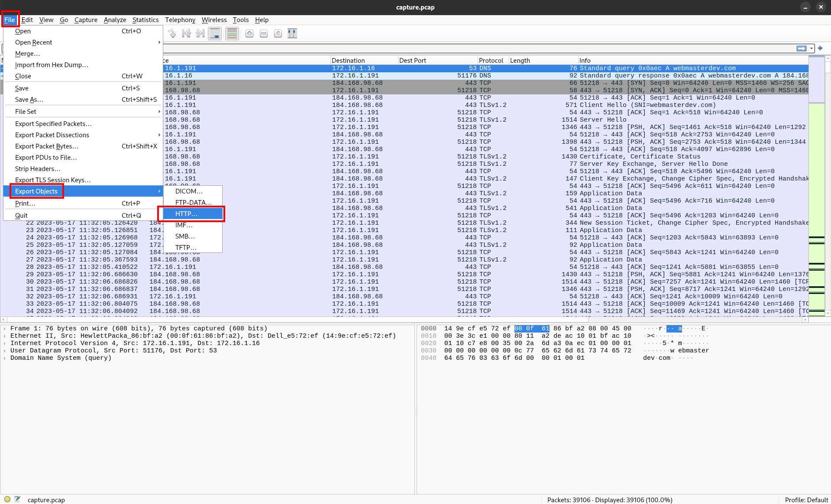This screenshot has width=831, height=504.
Task: Click the Profile: Default status label
Action: click(x=806, y=500)
